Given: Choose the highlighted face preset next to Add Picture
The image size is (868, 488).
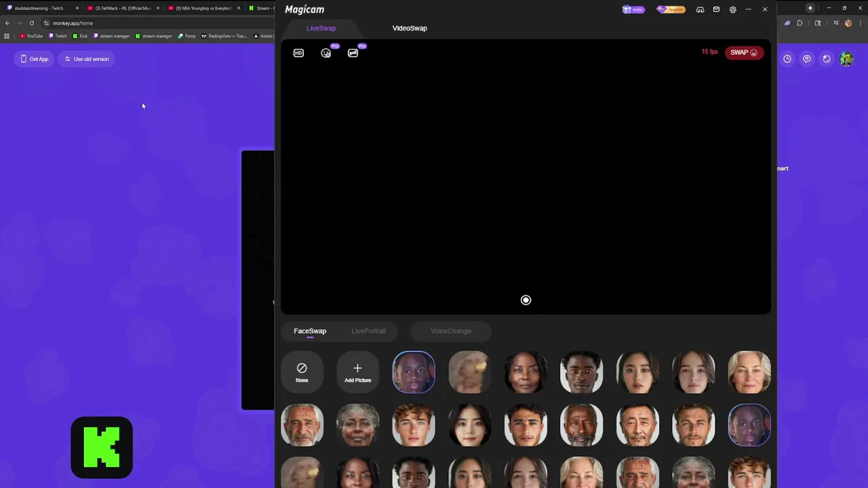Looking at the screenshot, I should coord(414,371).
